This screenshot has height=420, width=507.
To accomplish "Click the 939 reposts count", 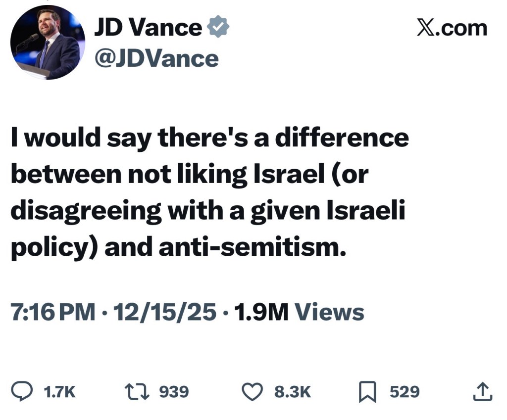I will click(x=174, y=392).
